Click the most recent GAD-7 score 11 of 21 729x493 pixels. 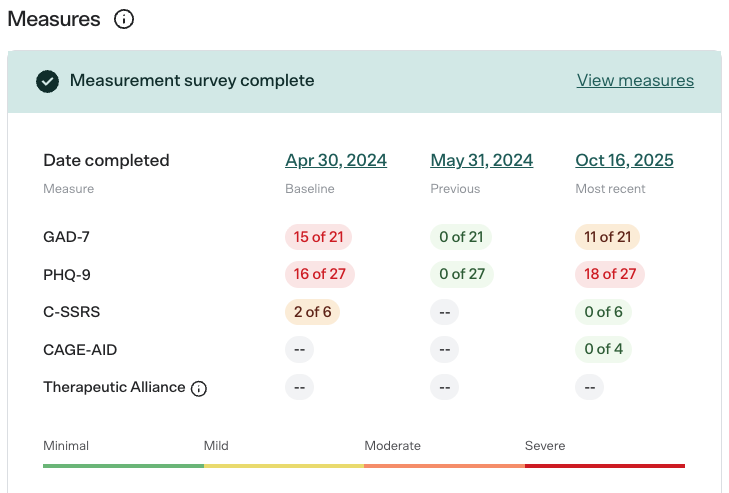click(x=608, y=237)
